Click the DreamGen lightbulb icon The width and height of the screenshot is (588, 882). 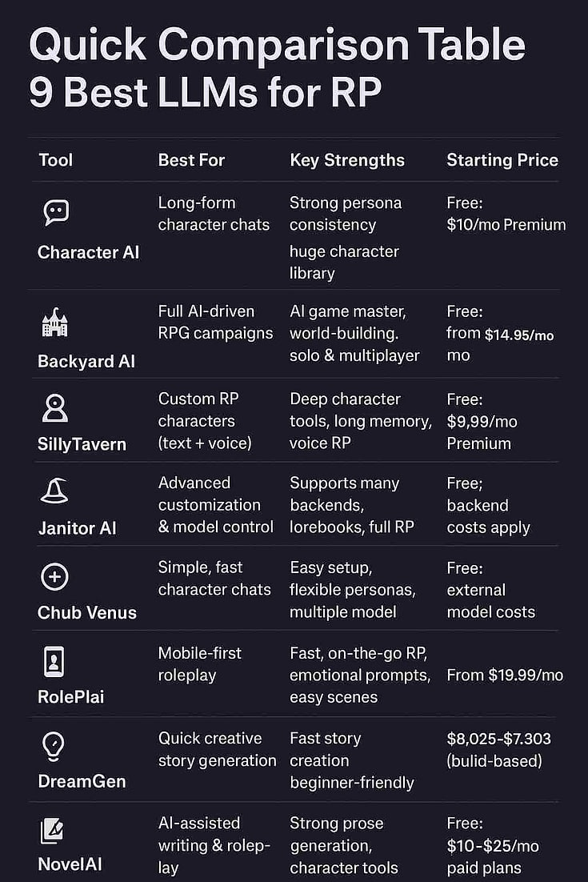click(x=53, y=746)
